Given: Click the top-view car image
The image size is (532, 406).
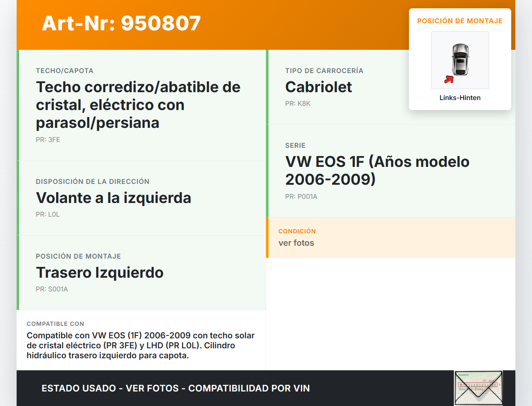Looking at the screenshot, I should click(x=460, y=60).
